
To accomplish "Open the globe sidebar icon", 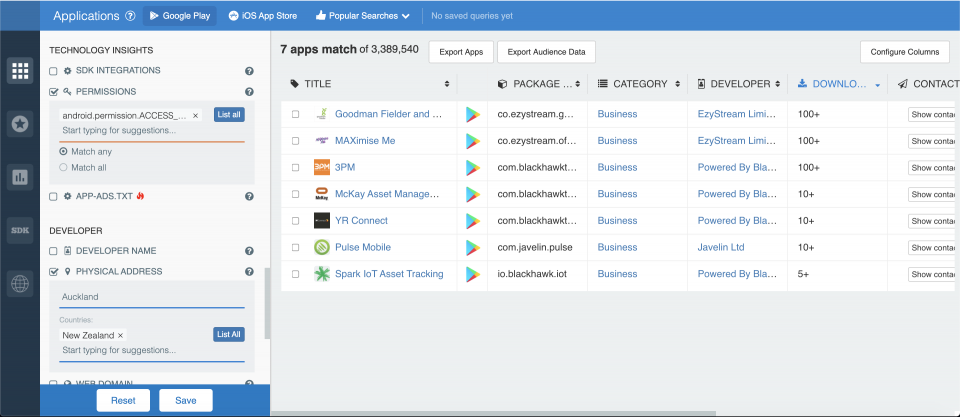I will pos(20,284).
